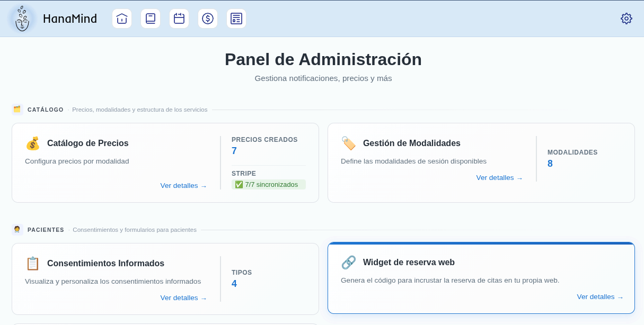The height and width of the screenshot is (325, 644).
Task: Open Ver detalles in Widget de reserva web
Action: coord(600,297)
